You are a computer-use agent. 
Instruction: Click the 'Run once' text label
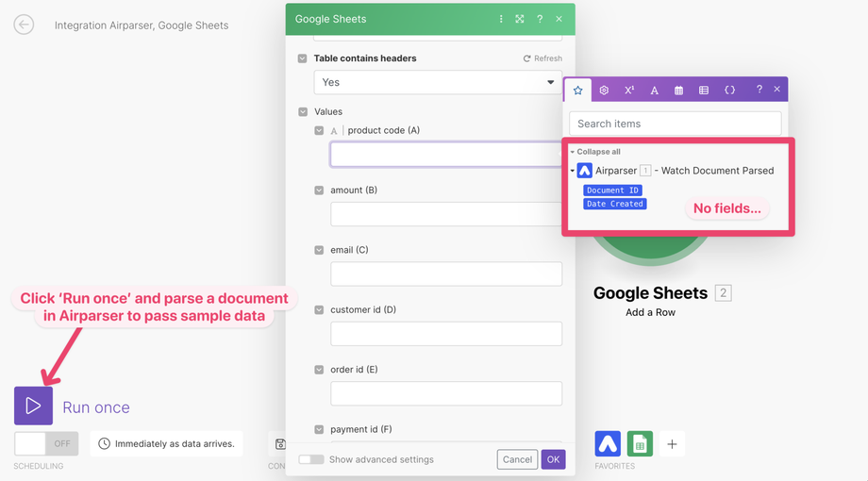pos(96,407)
